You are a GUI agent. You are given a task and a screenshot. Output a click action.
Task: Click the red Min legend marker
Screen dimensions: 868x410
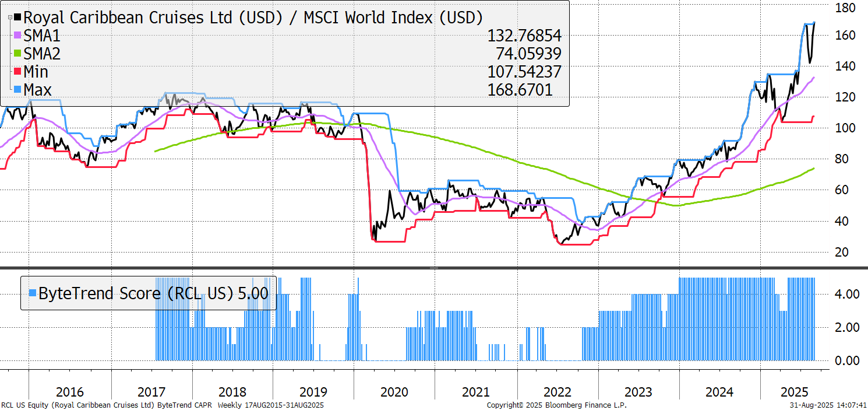click(17, 72)
